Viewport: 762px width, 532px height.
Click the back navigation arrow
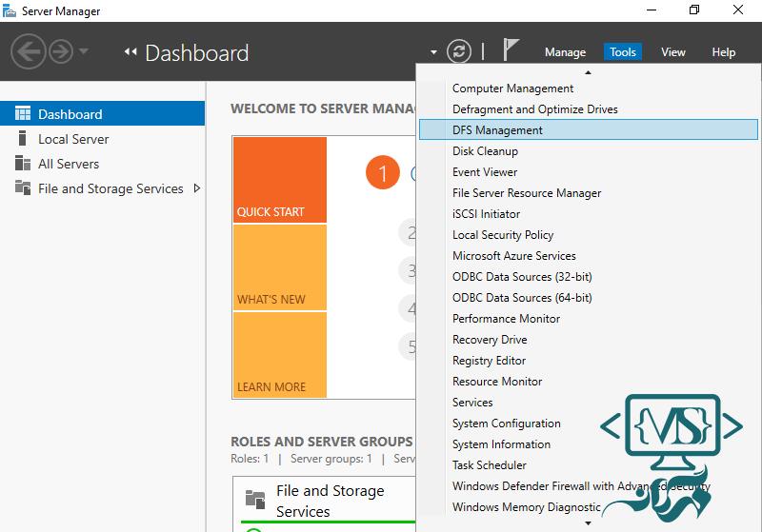coord(29,51)
